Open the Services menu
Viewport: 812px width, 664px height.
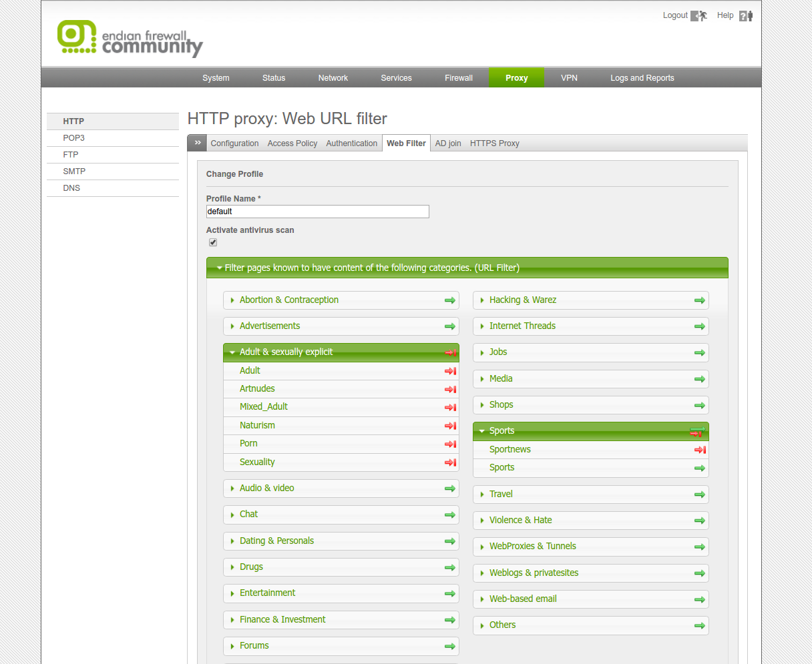pyautogui.click(x=397, y=78)
